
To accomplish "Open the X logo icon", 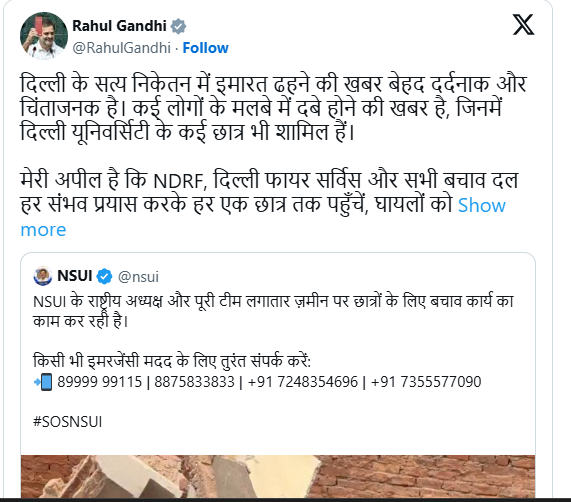I will point(523,25).
